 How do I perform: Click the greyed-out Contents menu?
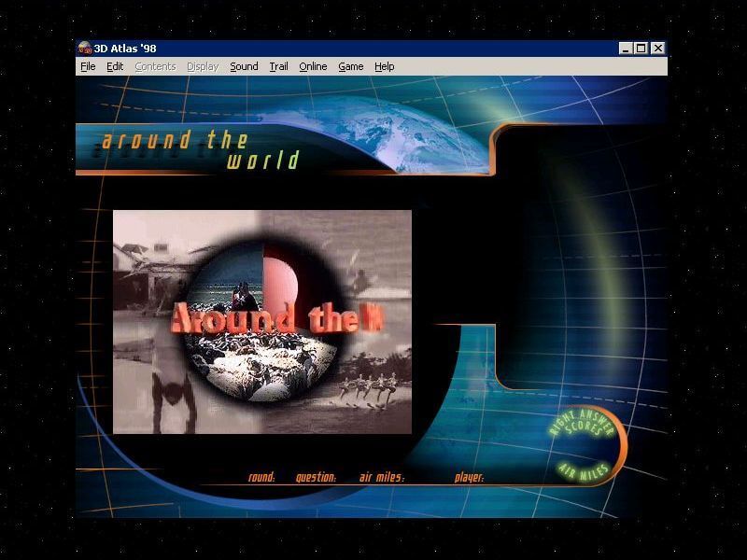[x=155, y=66]
